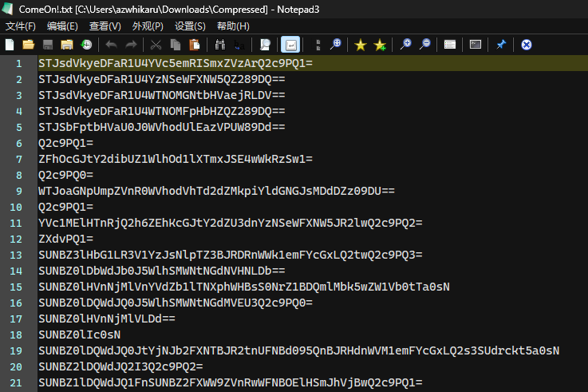
Task: Open recent file history clock icon
Action: pyautogui.click(x=87, y=45)
